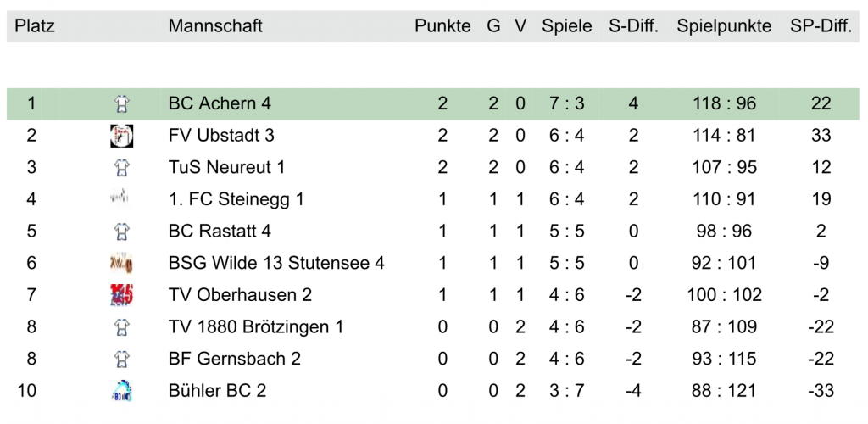Click the BSG Wilde 13 Stutensee logo
868x424 pixels.
[122, 263]
